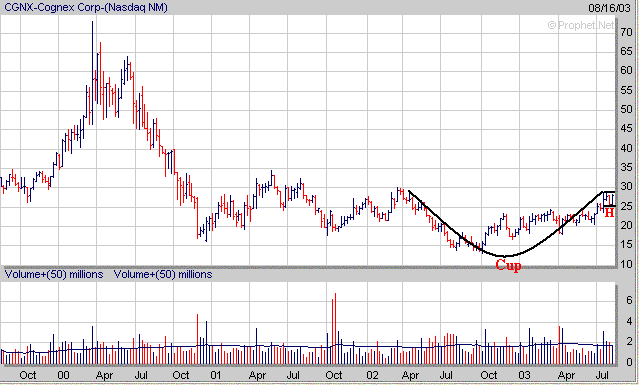This screenshot has height=385, width=639.
Task: Click the 6 volume axis label
Action: tap(629, 300)
